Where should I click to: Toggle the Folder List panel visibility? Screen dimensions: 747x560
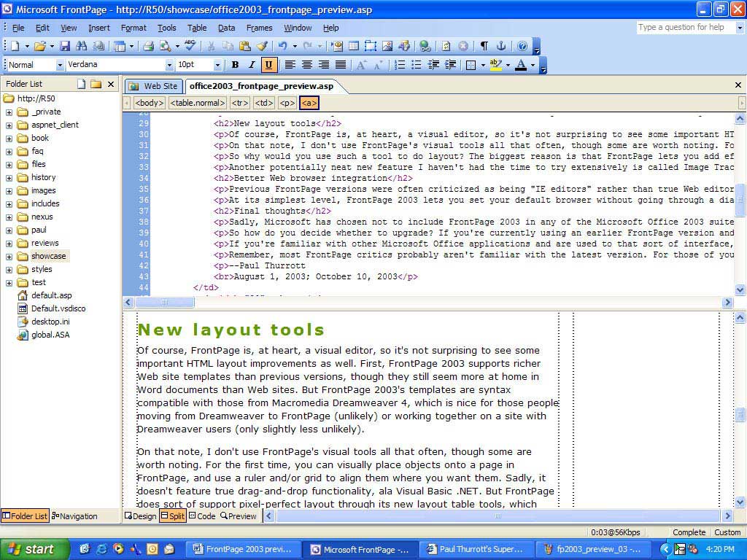point(25,516)
